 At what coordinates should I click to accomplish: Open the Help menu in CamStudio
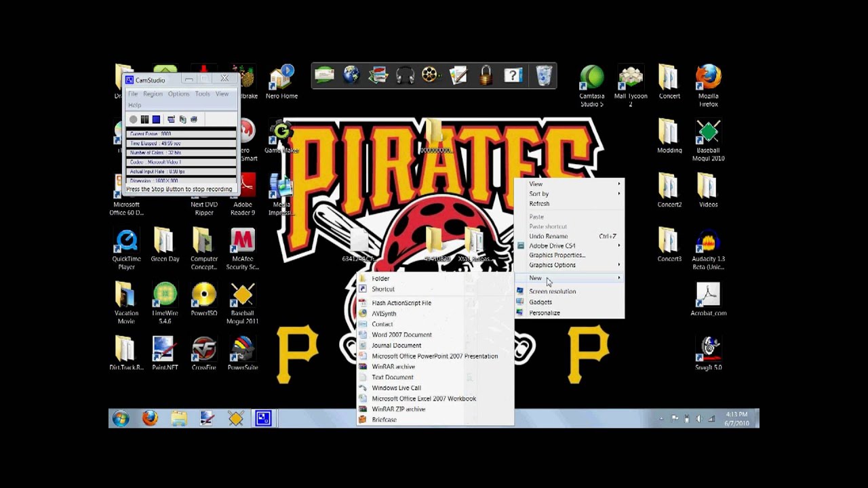pos(134,105)
